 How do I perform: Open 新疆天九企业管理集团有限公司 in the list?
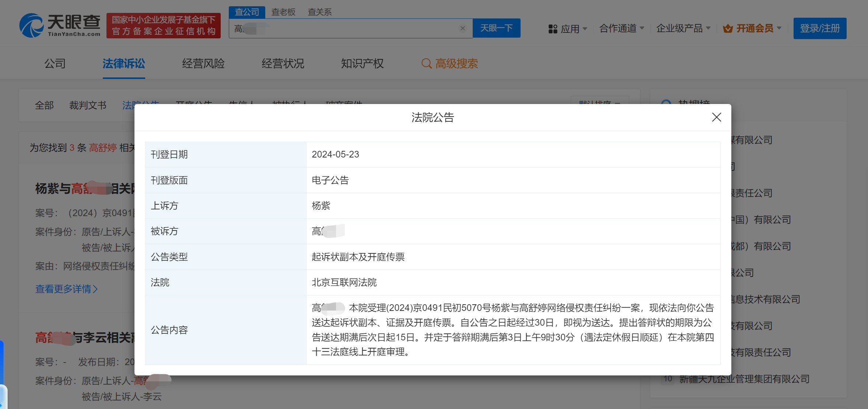pos(744,379)
